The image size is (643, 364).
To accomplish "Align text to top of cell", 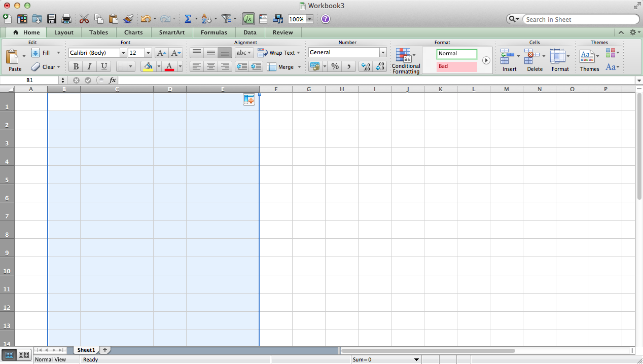I will coord(196,53).
